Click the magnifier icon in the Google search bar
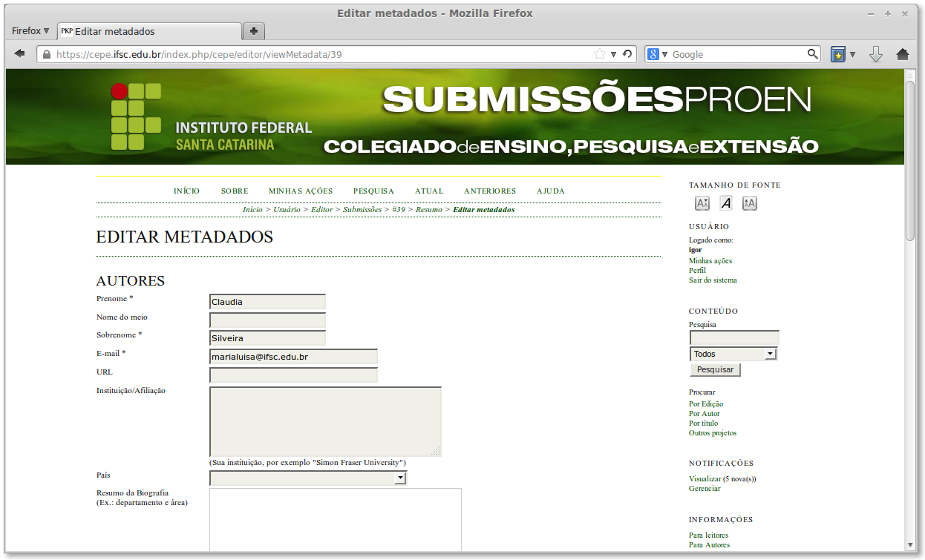This screenshot has height=560, width=925. coord(812,53)
